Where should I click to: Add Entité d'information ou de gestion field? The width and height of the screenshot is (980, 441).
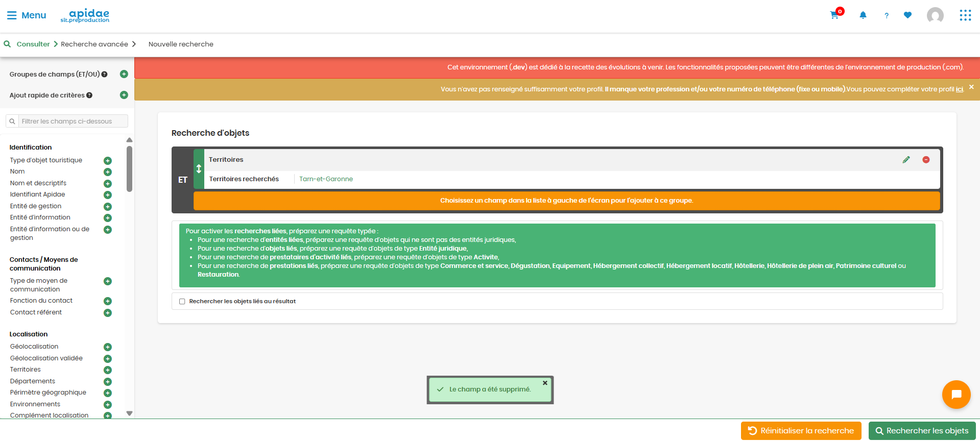click(x=108, y=230)
